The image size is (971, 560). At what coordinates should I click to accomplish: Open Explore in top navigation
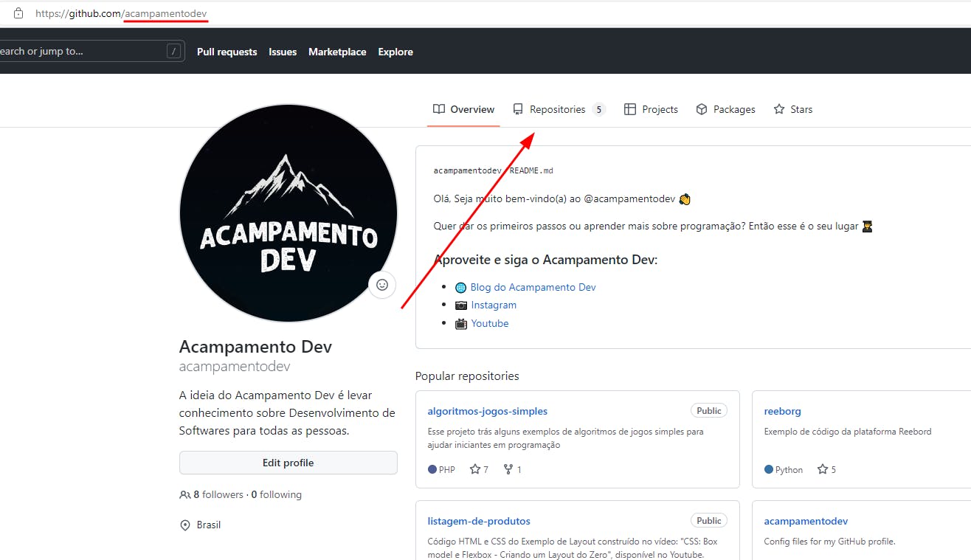click(x=395, y=52)
